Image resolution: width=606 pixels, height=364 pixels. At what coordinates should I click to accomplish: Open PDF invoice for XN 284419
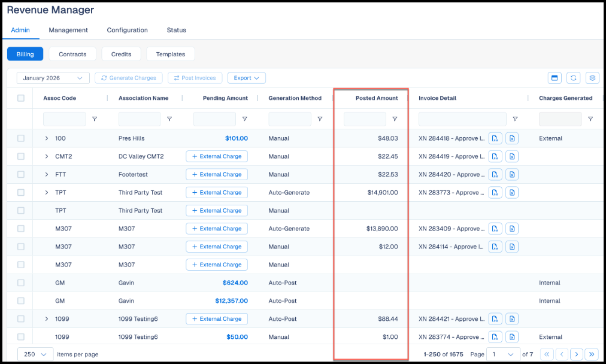click(495, 156)
